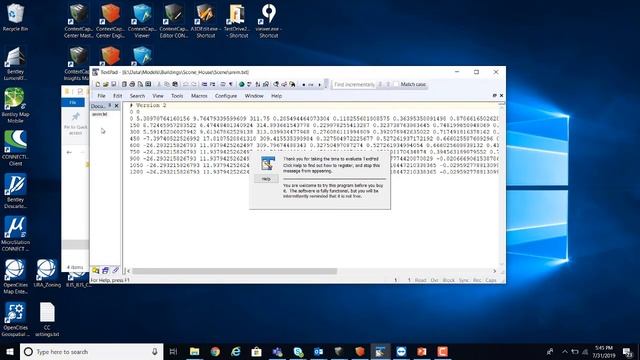Open the Tools menu
The width and height of the screenshot is (640, 360).
pos(177,96)
